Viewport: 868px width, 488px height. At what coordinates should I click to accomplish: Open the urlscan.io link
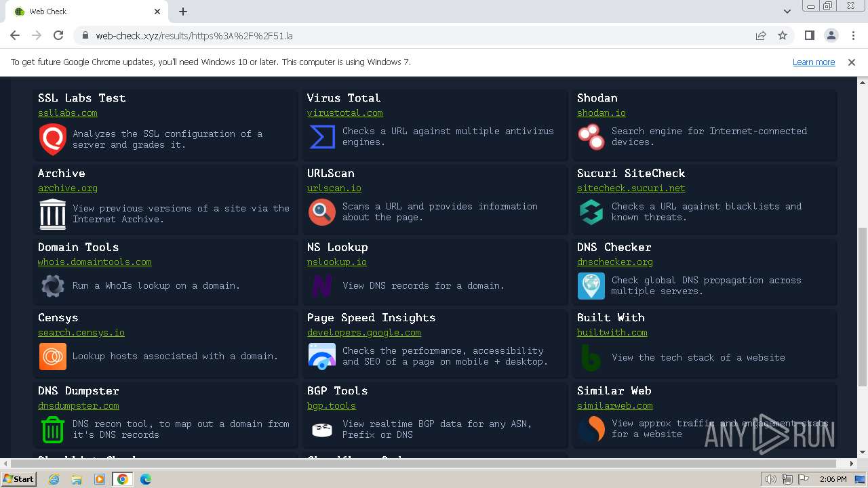click(334, 188)
